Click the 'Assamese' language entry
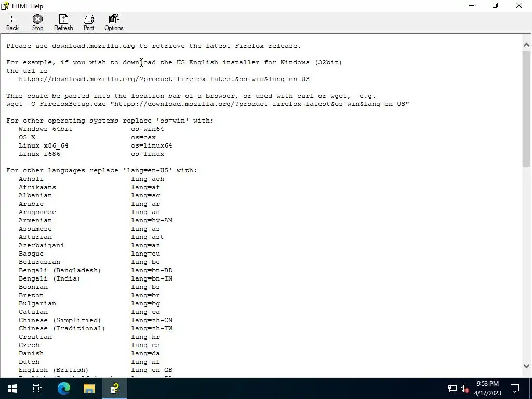This screenshot has width=532, height=399. click(35, 229)
